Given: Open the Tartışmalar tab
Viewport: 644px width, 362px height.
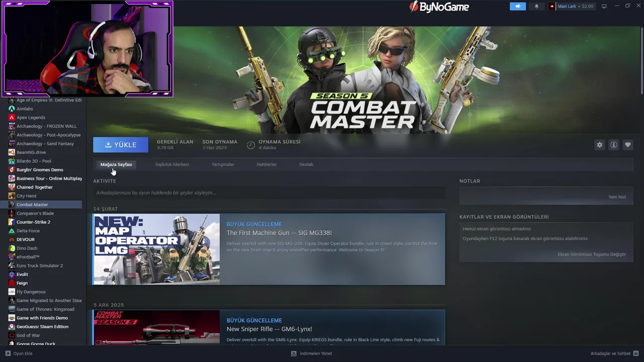Looking at the screenshot, I should 223,164.
